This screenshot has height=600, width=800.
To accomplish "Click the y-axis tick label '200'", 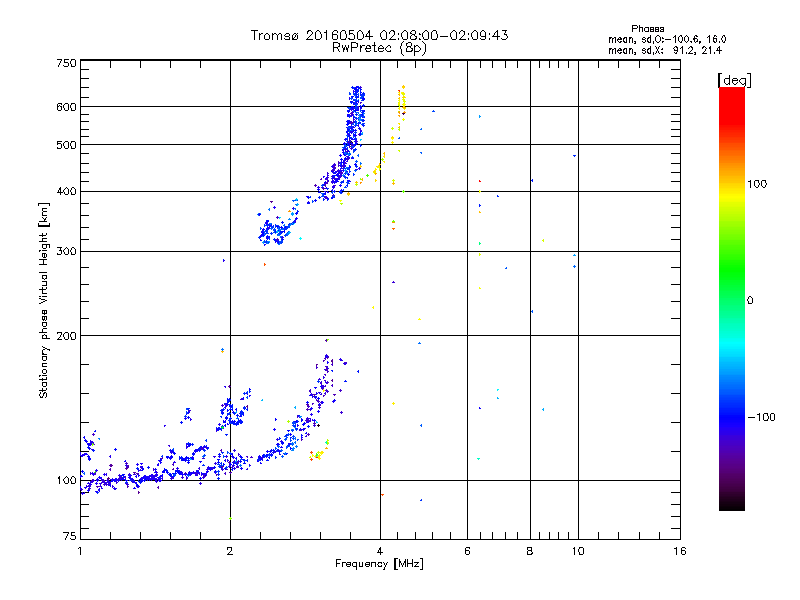I will pos(66,336).
